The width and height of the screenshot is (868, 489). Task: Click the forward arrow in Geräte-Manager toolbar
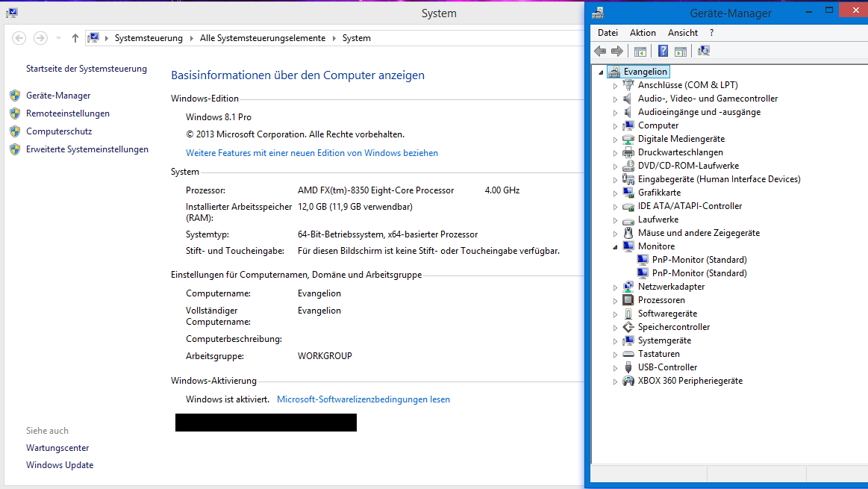[616, 51]
